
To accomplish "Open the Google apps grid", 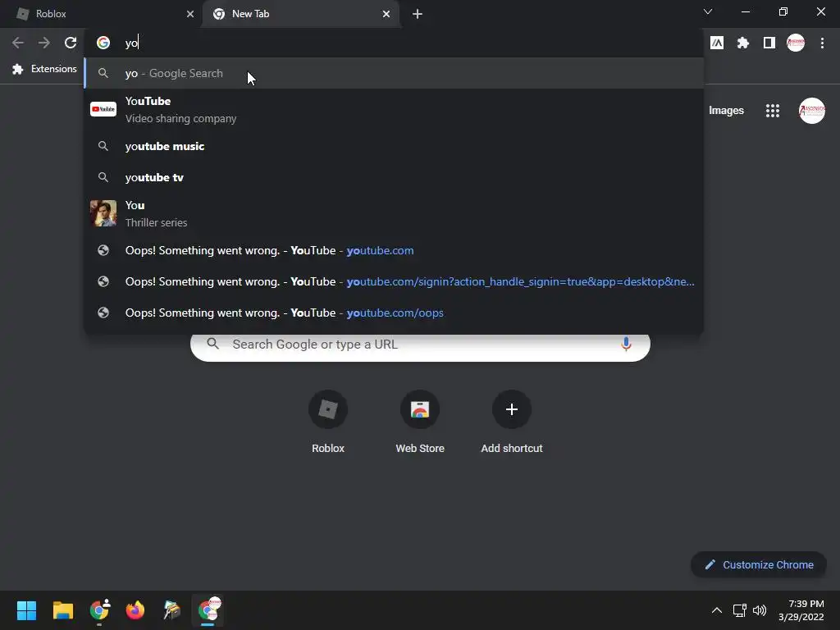I will (773, 111).
